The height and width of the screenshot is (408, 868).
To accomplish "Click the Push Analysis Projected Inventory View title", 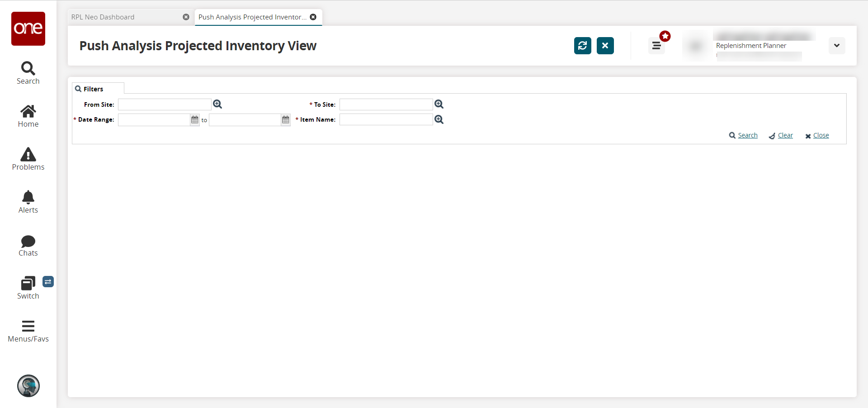I will coord(198,46).
